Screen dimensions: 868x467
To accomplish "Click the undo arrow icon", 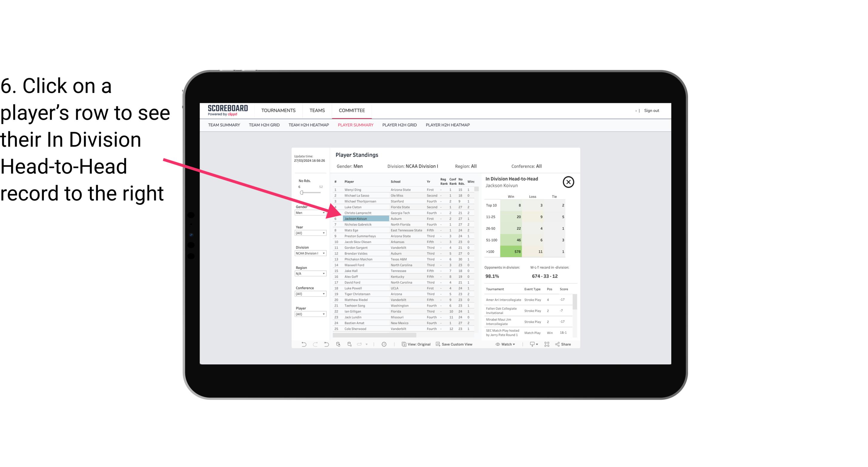I will 303,344.
